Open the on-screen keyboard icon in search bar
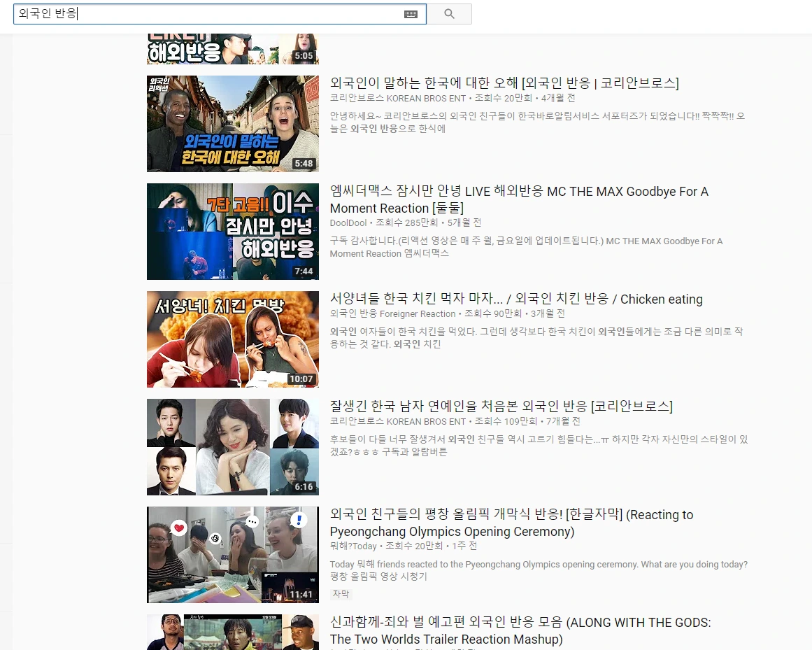 click(411, 13)
